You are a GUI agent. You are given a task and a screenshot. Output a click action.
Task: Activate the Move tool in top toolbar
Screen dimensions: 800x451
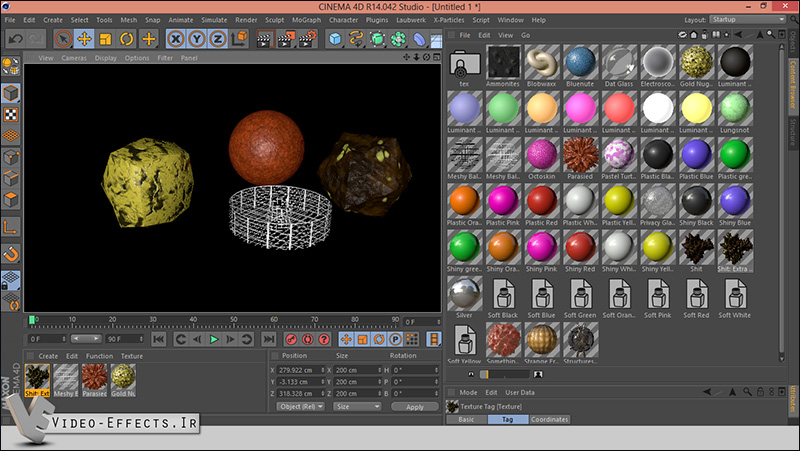[x=84, y=39]
